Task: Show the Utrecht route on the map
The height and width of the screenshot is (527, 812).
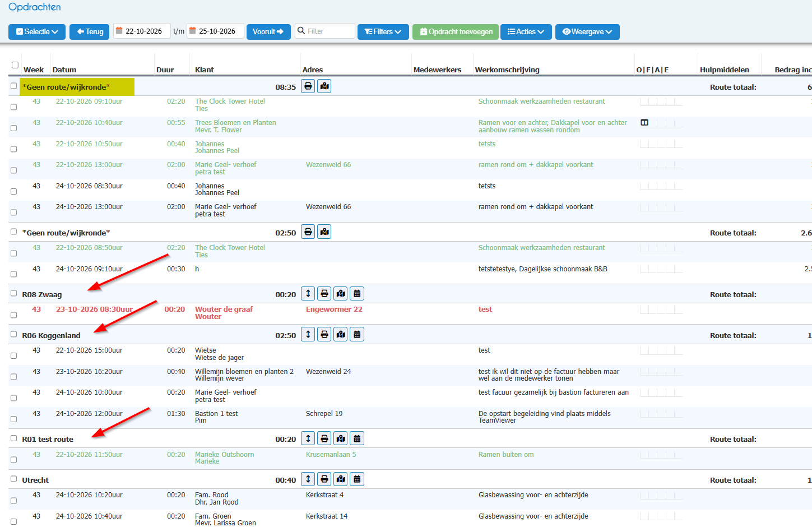Action: tap(341, 479)
